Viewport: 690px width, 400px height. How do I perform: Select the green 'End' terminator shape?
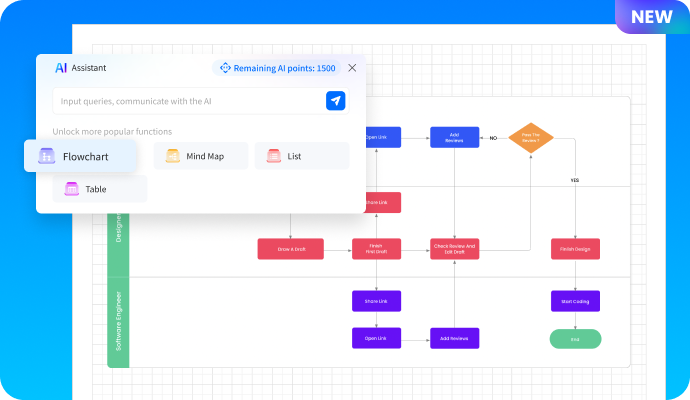click(x=575, y=339)
